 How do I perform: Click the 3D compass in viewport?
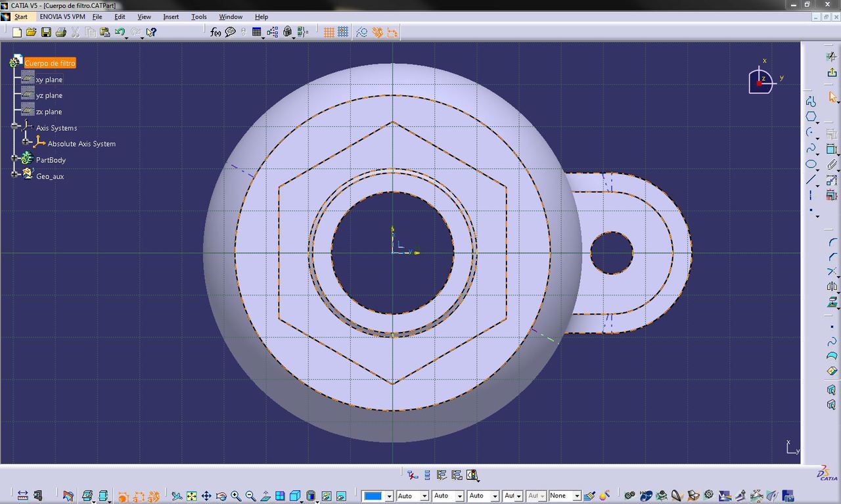763,80
